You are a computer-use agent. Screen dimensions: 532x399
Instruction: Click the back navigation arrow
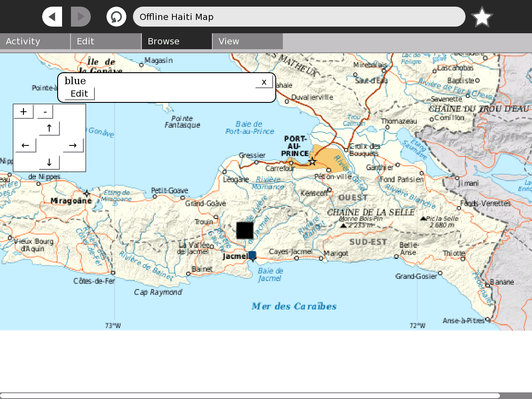pyautogui.click(x=52, y=17)
